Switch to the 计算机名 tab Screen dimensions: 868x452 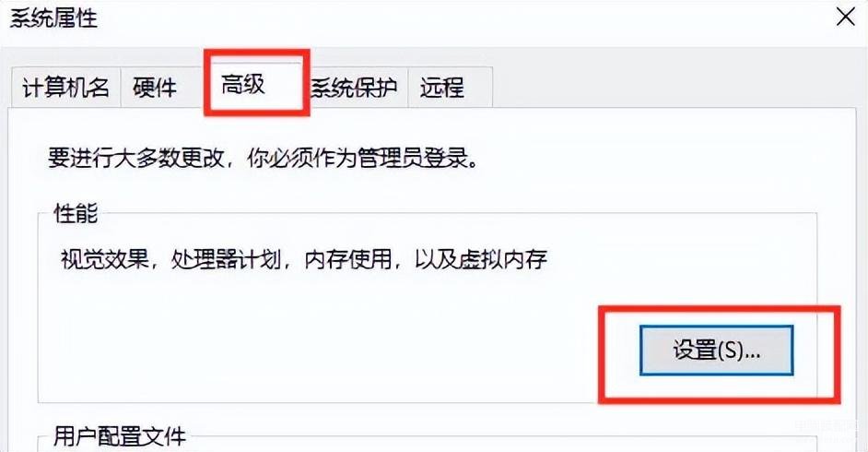pyautogui.click(x=65, y=87)
